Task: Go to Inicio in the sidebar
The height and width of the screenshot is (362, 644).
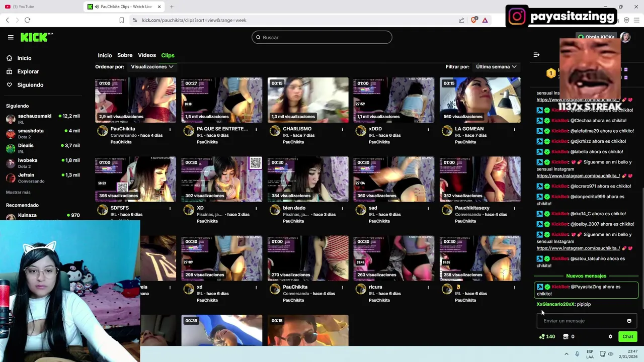Action: point(24,58)
